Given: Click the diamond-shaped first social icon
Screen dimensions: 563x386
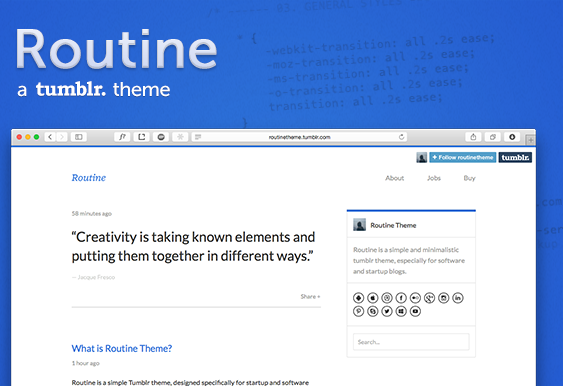Looking at the screenshot, I should pyautogui.click(x=358, y=298).
